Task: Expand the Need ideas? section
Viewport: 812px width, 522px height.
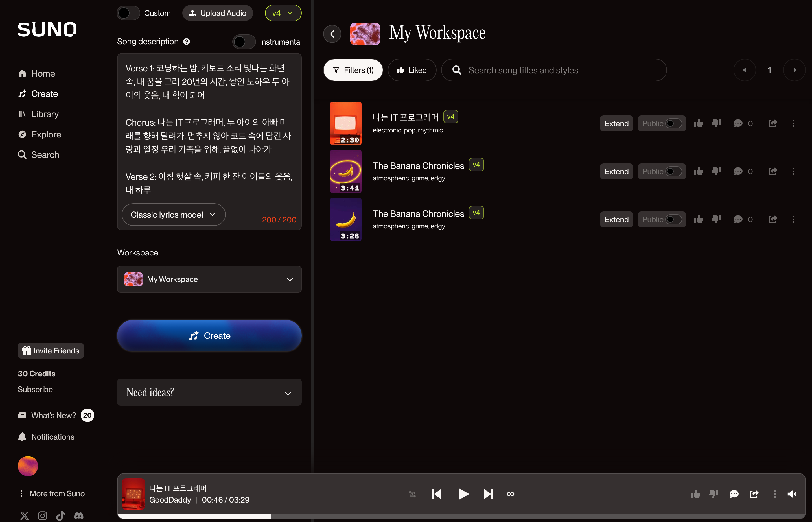Action: pos(209,392)
